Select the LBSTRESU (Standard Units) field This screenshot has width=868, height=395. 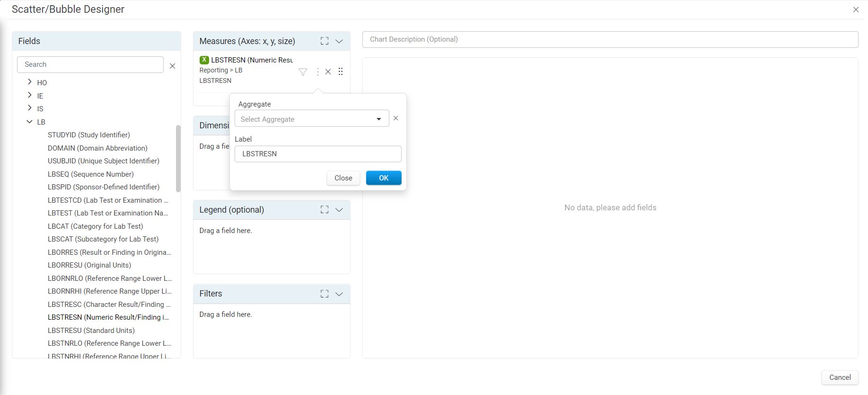pyautogui.click(x=91, y=331)
